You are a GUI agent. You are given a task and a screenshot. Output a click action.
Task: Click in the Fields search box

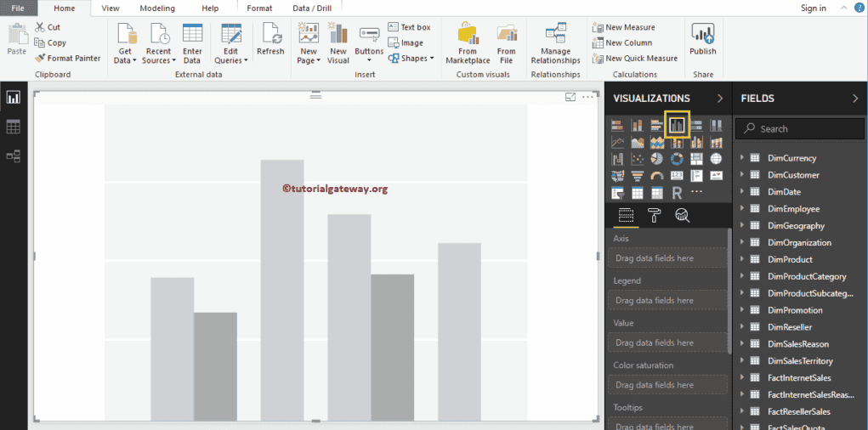[799, 129]
